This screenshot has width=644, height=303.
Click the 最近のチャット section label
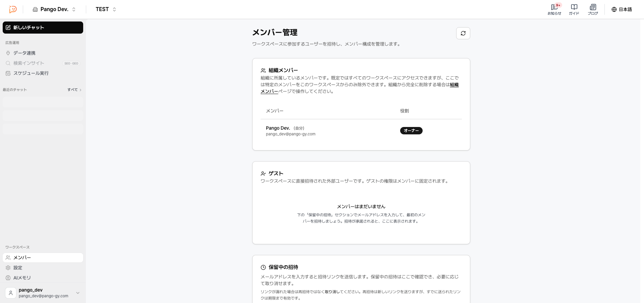[x=15, y=90]
